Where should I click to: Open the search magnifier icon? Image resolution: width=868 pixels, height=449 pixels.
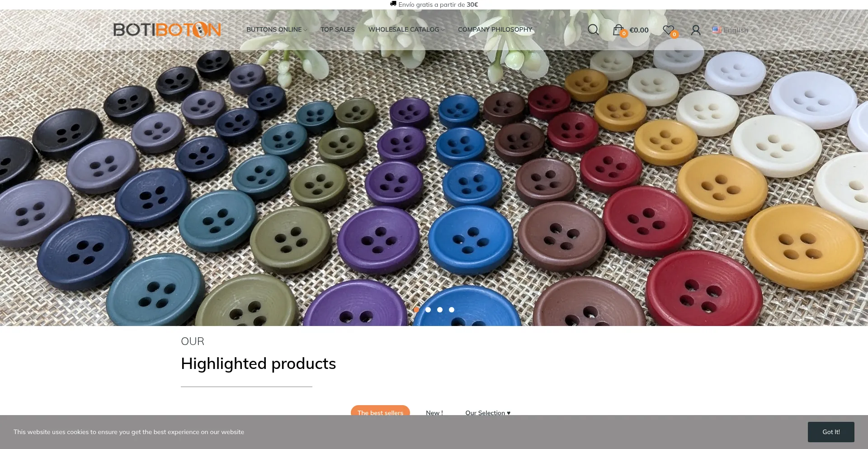coord(593,30)
